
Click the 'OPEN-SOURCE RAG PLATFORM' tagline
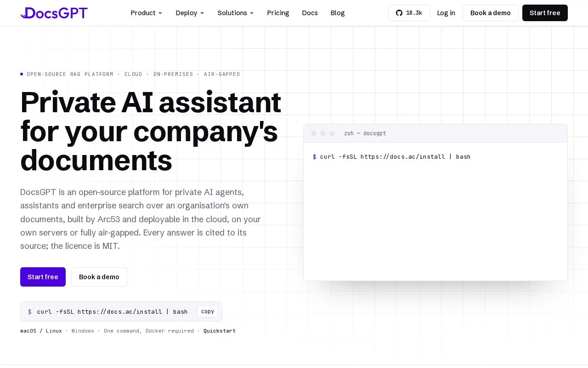coord(70,74)
